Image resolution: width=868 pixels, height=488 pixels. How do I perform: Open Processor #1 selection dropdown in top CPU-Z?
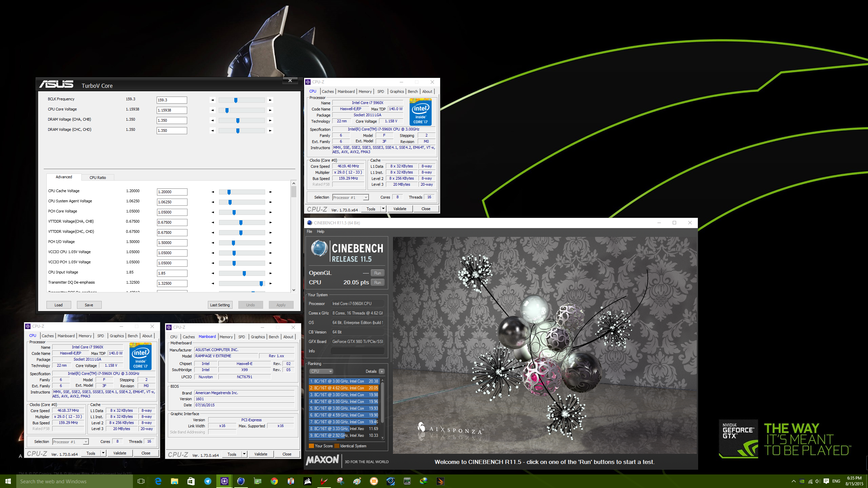point(351,198)
